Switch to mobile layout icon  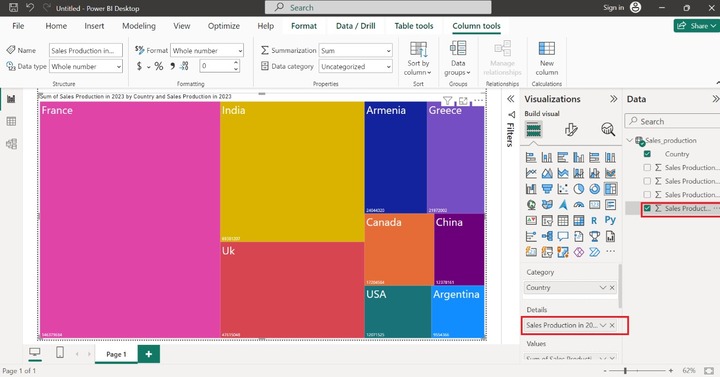pyautogui.click(x=59, y=352)
